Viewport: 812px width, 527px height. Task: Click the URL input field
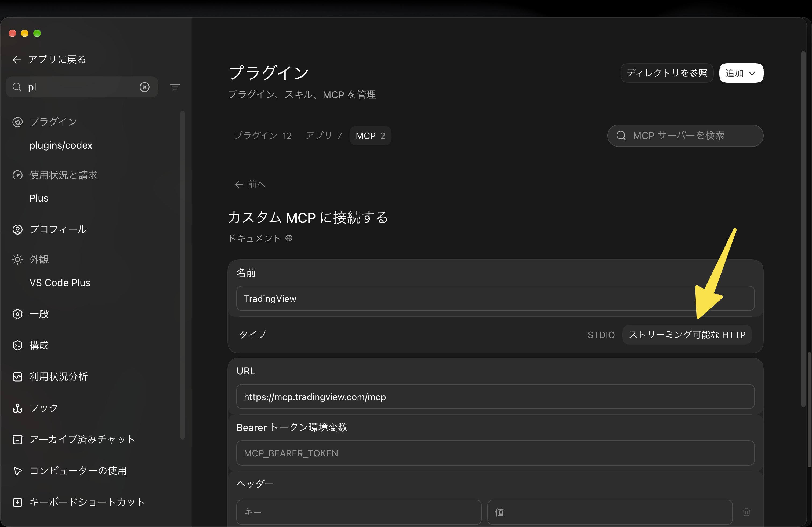coord(495,397)
